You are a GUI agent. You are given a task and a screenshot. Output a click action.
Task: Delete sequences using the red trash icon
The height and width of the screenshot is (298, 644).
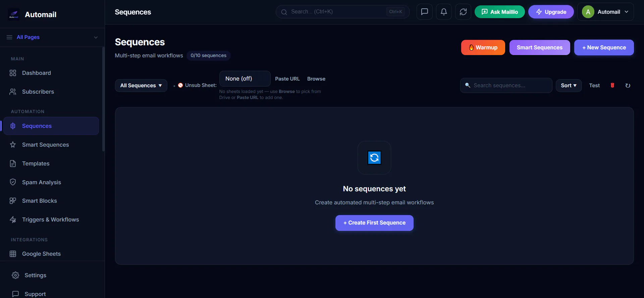[x=612, y=85]
